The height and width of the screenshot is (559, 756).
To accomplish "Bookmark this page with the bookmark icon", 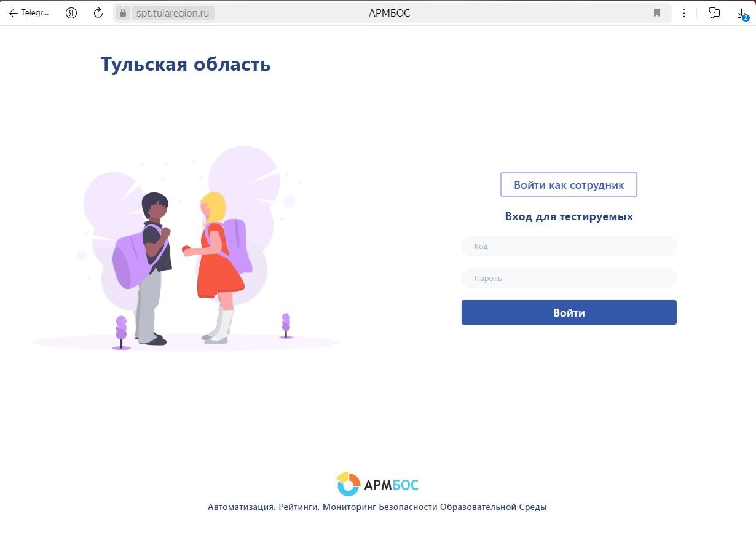I will point(657,13).
